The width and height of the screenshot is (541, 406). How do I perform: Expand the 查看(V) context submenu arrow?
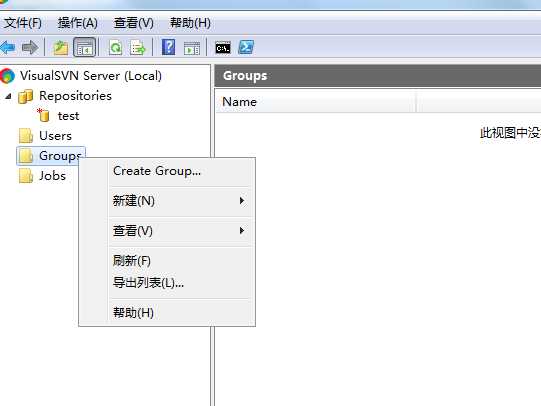point(242,230)
